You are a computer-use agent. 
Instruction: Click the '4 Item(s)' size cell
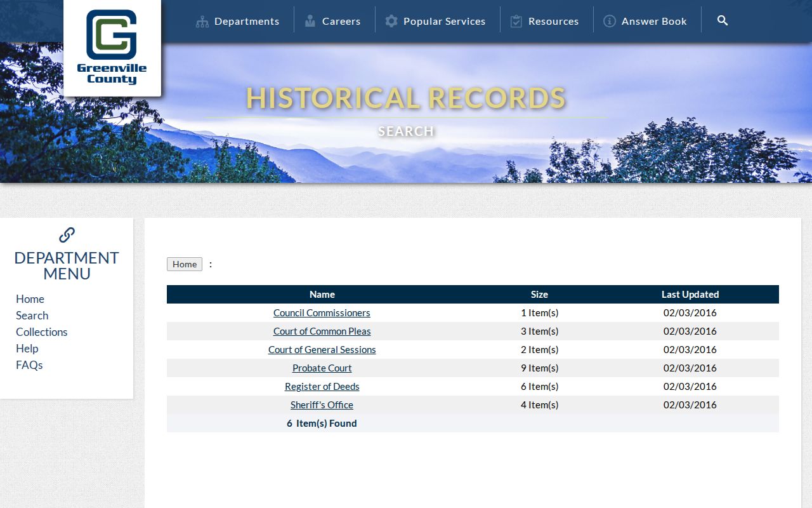click(540, 405)
